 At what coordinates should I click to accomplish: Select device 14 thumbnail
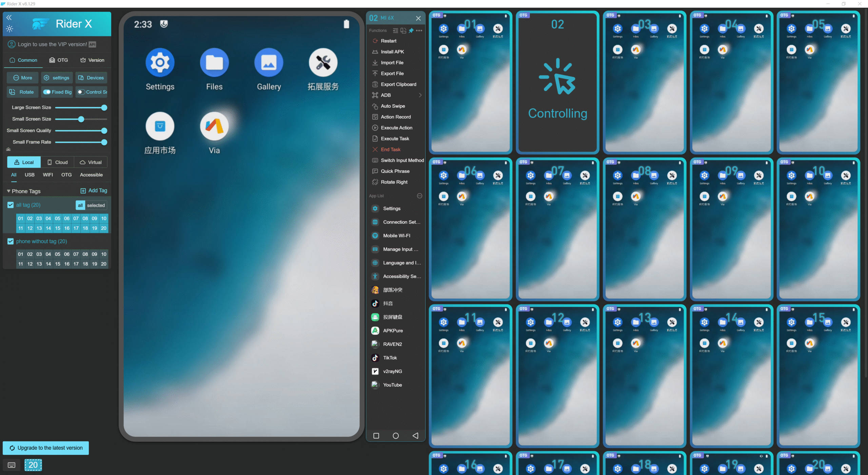731,376
